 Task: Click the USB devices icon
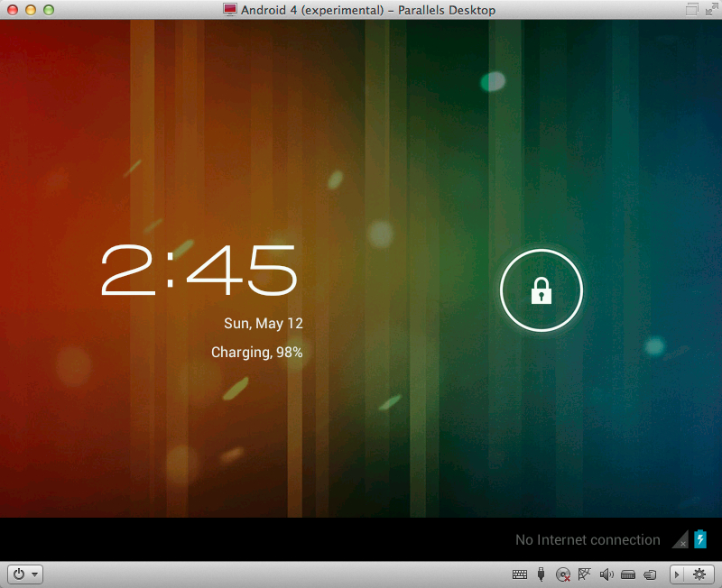(541, 574)
